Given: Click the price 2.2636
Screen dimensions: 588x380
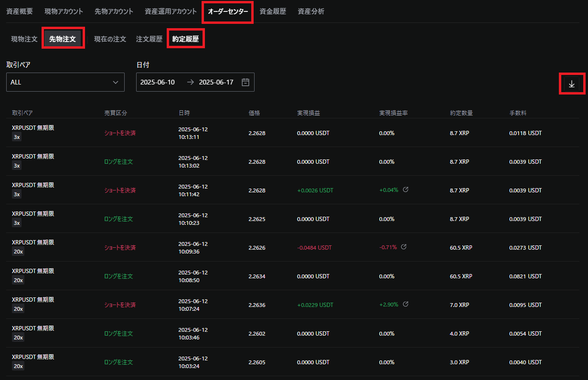Looking at the screenshot, I should tap(257, 305).
